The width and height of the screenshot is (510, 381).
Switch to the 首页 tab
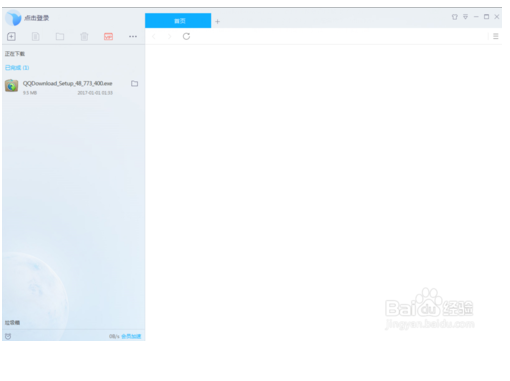click(x=178, y=21)
